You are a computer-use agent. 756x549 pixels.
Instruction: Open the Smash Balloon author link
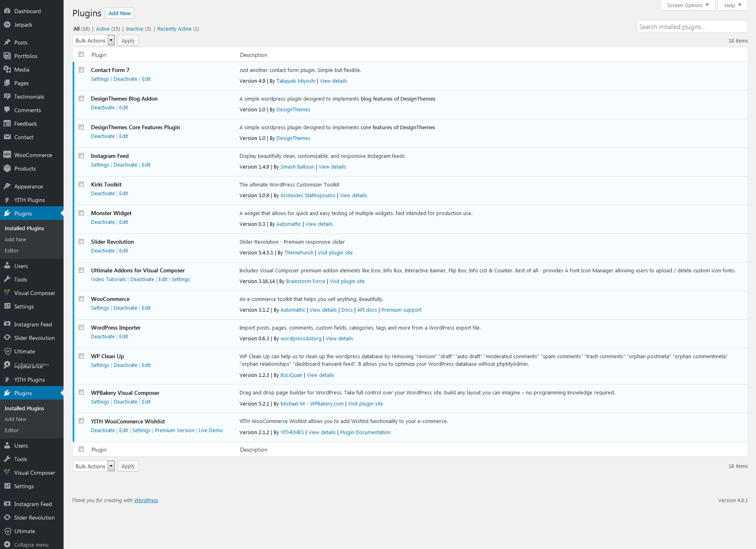pos(297,167)
